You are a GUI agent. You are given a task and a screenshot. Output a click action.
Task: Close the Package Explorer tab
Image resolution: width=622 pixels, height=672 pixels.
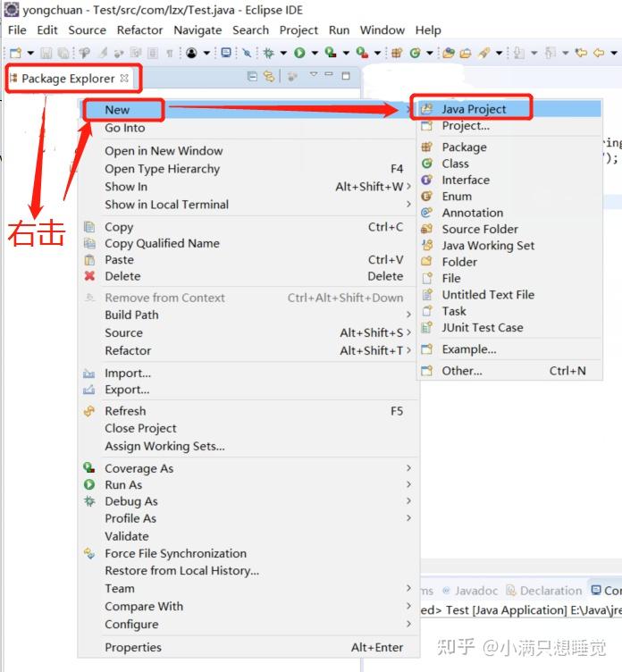[x=124, y=78]
